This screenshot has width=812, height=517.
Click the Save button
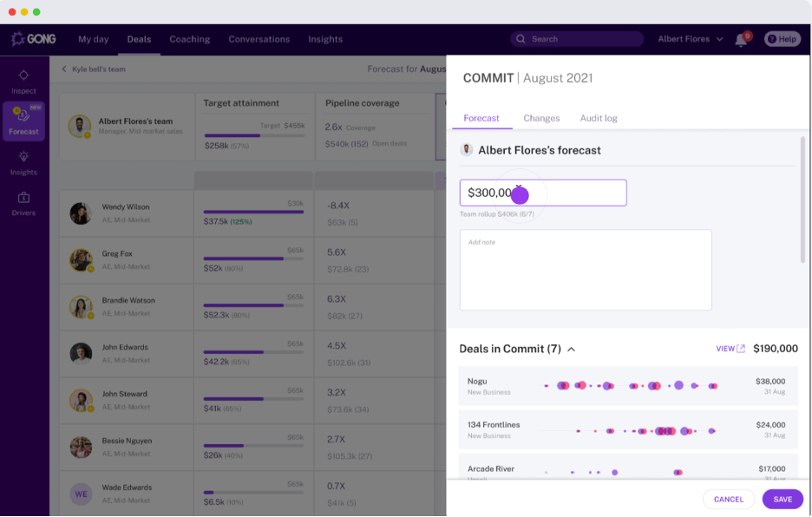(782, 499)
